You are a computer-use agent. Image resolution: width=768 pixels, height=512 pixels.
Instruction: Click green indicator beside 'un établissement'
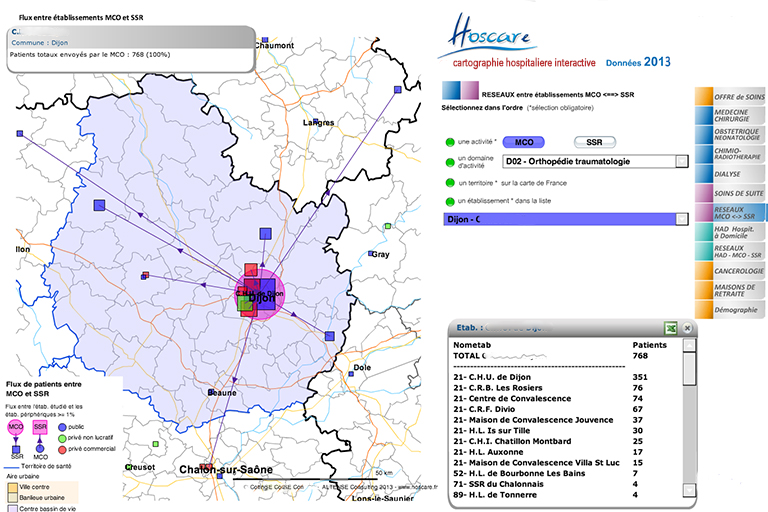coord(450,202)
